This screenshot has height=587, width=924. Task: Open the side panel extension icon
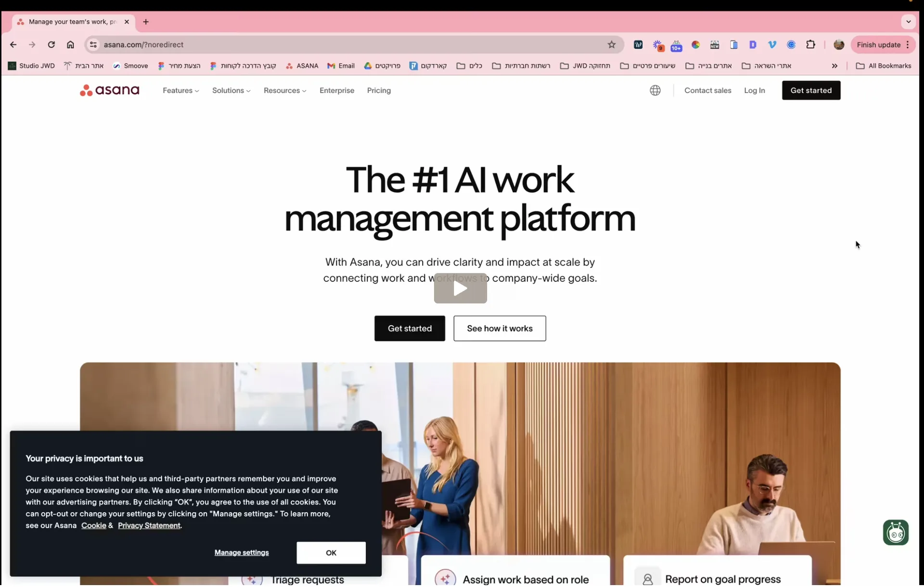tap(734, 45)
